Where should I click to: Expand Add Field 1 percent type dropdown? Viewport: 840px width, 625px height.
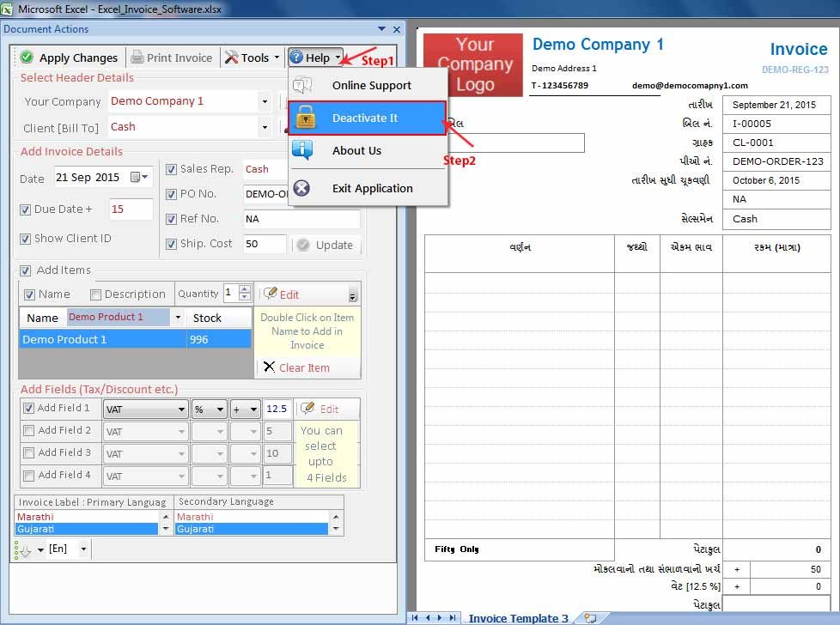[220, 410]
